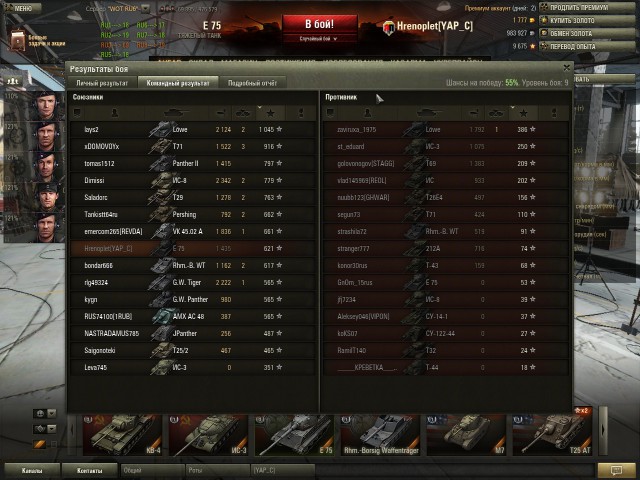Sort allies by experience star icon
This screenshot has width=640, height=480.
[x=270, y=113]
